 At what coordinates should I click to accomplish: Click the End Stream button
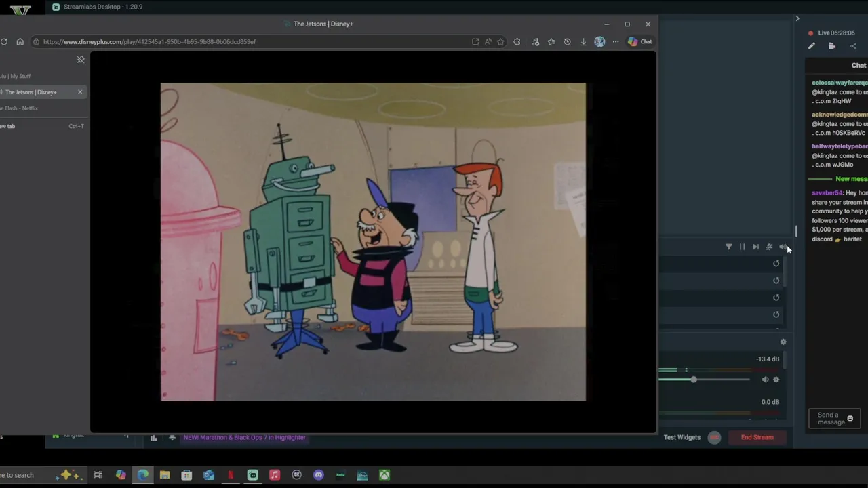click(757, 437)
